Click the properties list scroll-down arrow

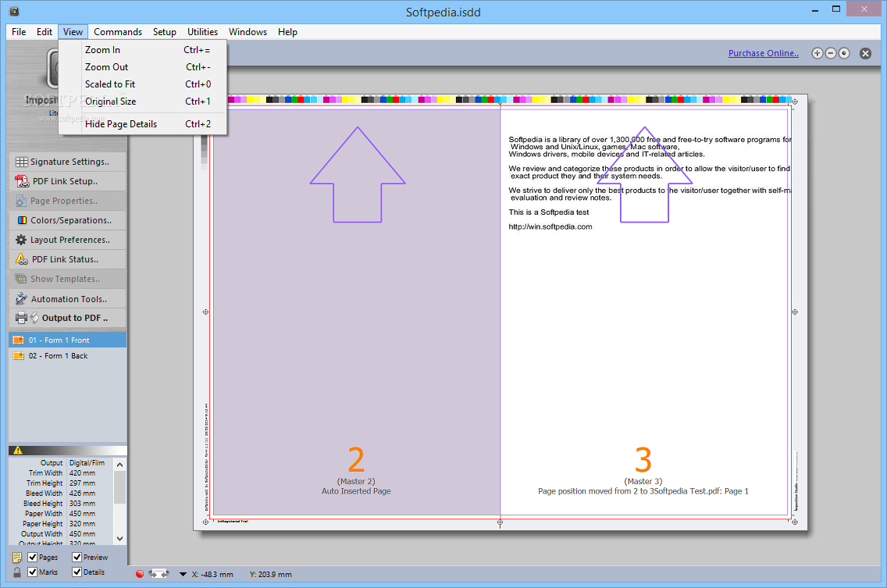[120, 539]
